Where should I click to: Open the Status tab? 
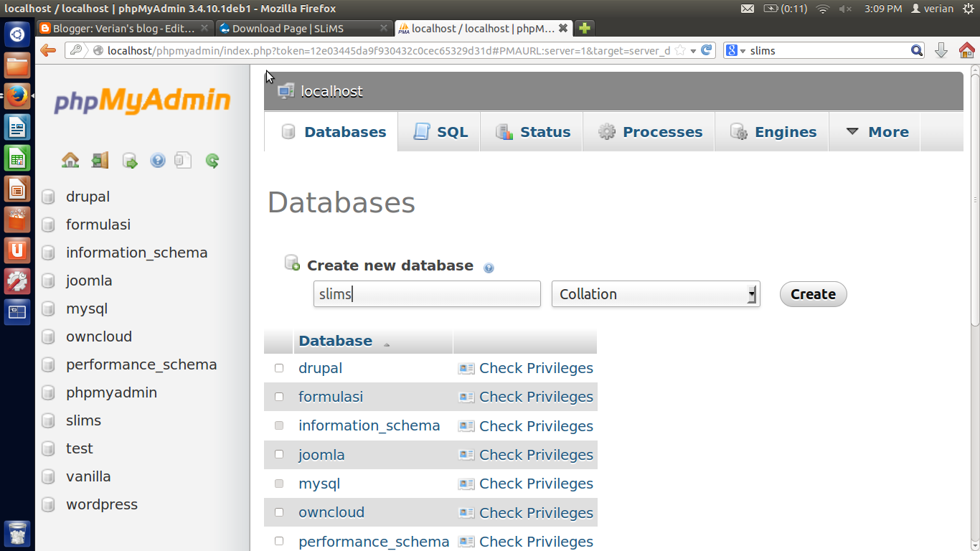(x=532, y=132)
